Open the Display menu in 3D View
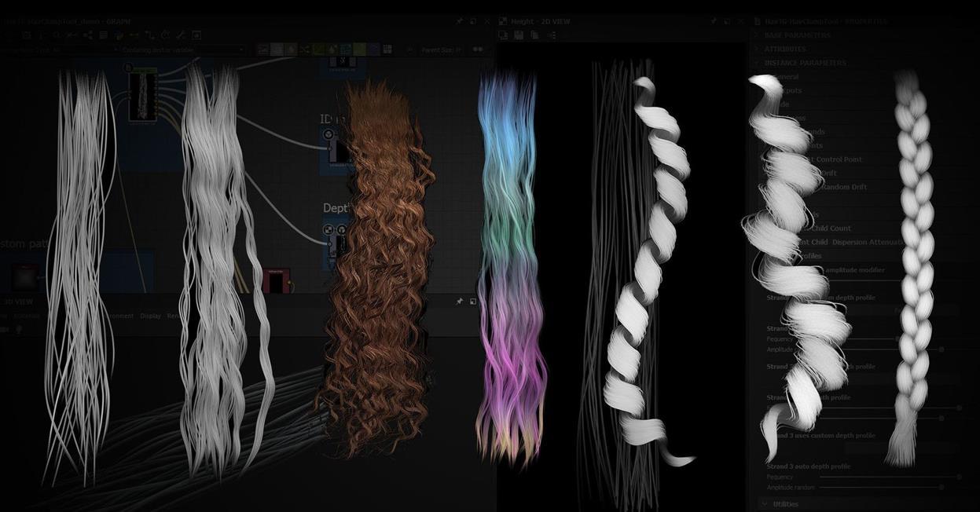Viewport: 980px width, 512px height. (x=150, y=316)
